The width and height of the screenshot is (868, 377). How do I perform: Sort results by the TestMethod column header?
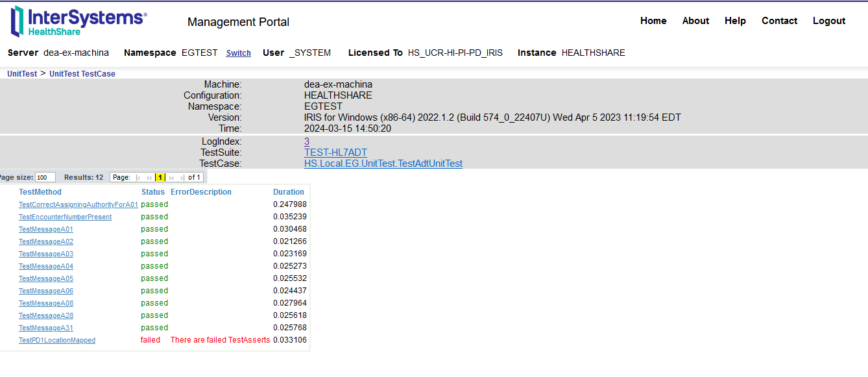pyautogui.click(x=40, y=191)
